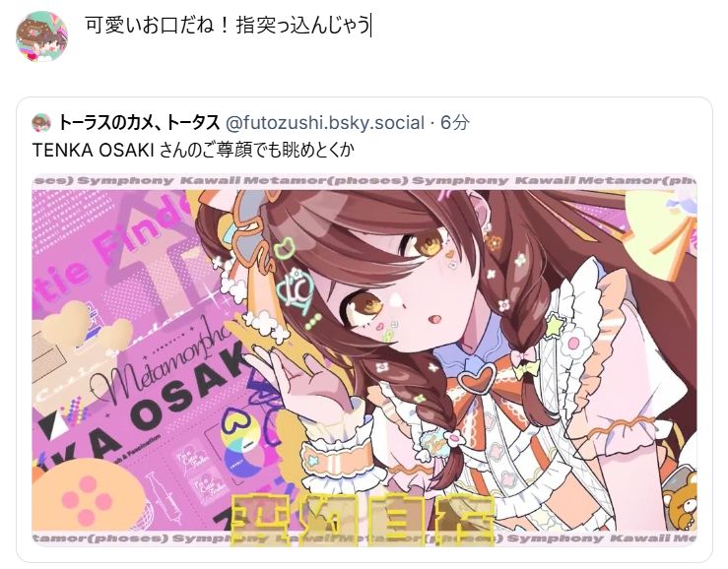Image resolution: width=728 pixels, height=569 pixels.
Task: Open the embedded anime illustration image
Action: pyautogui.click(x=364, y=360)
